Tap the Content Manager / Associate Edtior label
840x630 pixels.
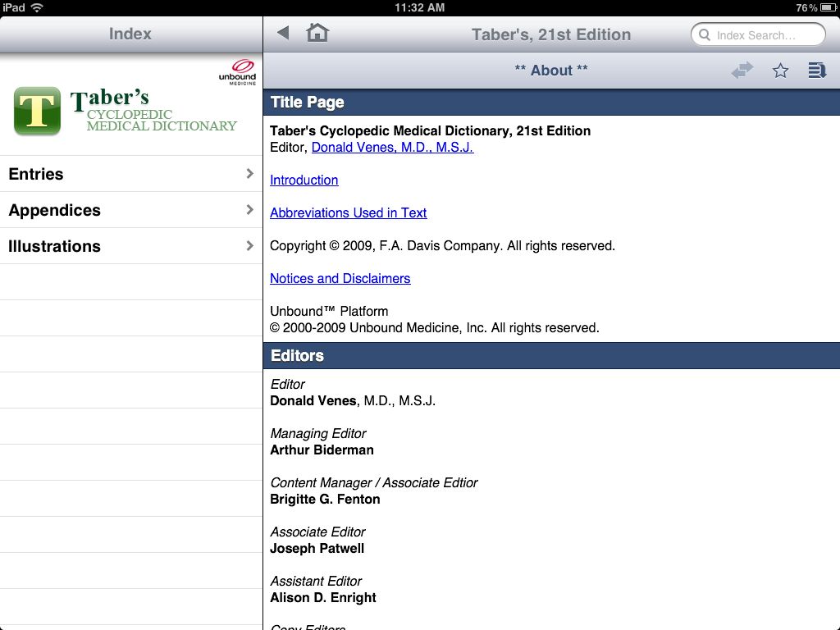coord(374,482)
